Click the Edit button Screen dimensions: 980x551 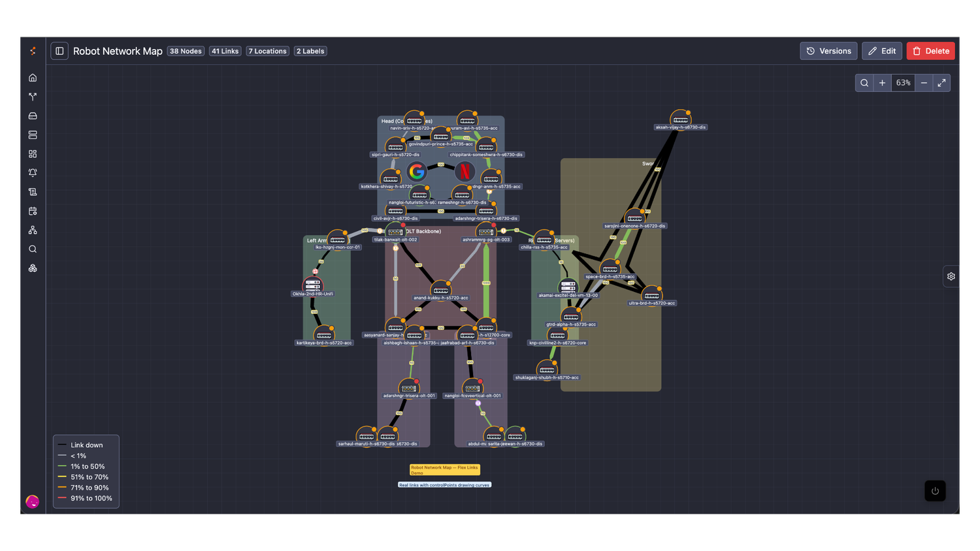[882, 51]
